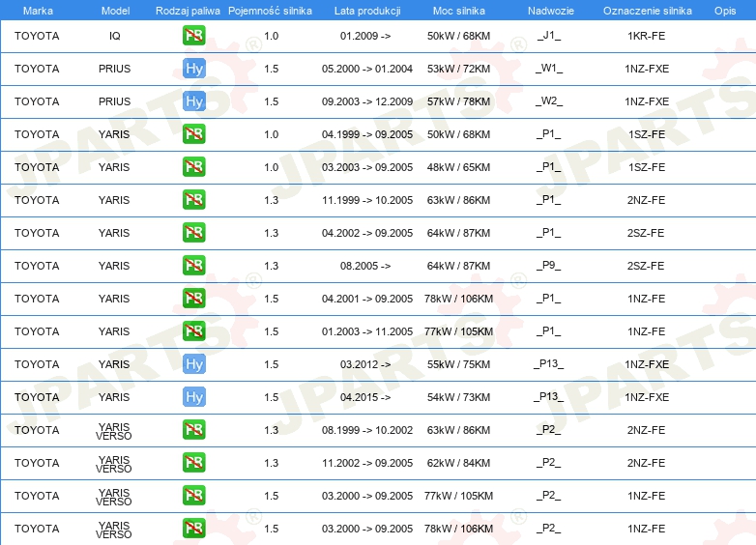Click the 01.2009 -> production date cell
Screen dimensions: 756x545
point(365,36)
